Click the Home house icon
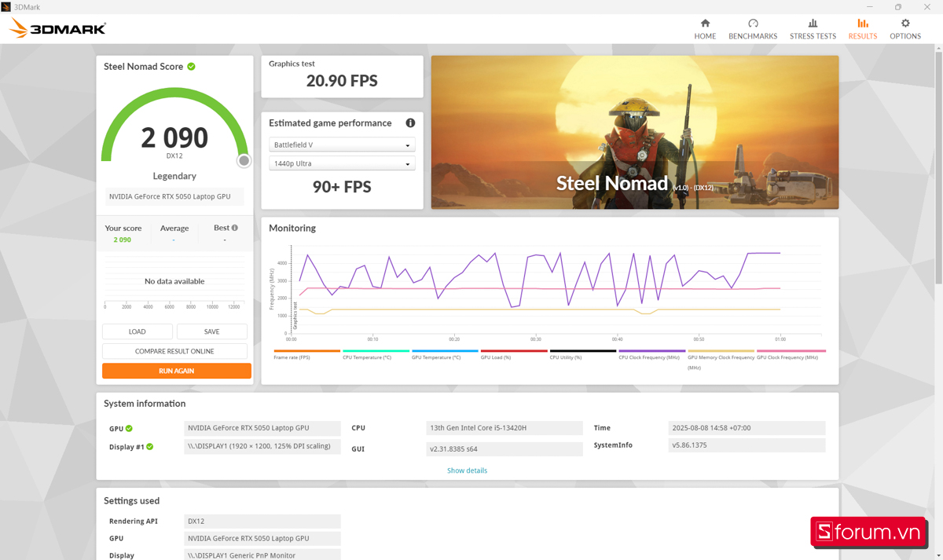Viewport: 943px width, 560px height. pyautogui.click(x=705, y=24)
